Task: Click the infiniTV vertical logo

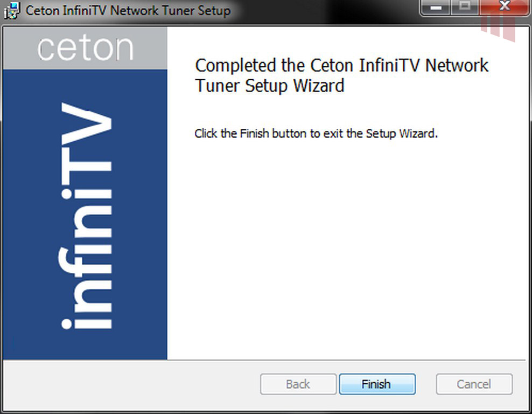Action: [85, 215]
